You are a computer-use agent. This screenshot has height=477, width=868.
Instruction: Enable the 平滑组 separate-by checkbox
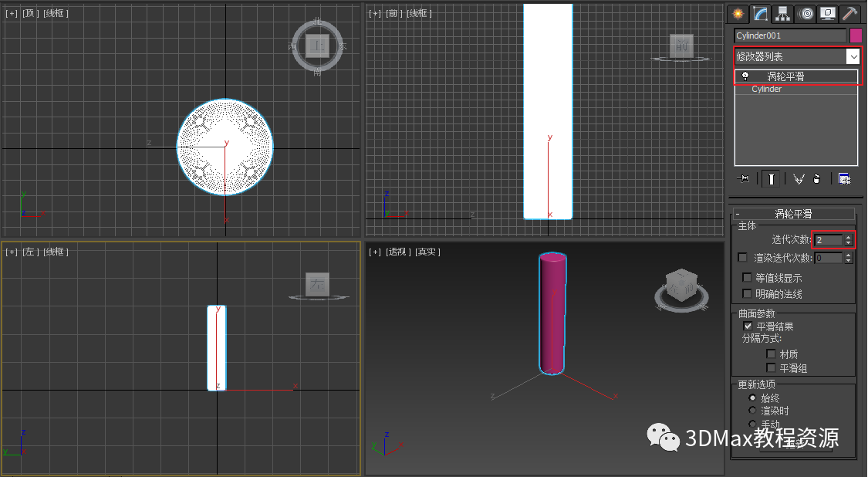pos(771,368)
